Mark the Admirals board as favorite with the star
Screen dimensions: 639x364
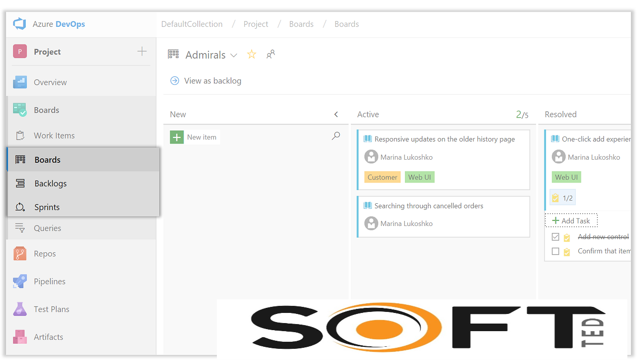251,54
